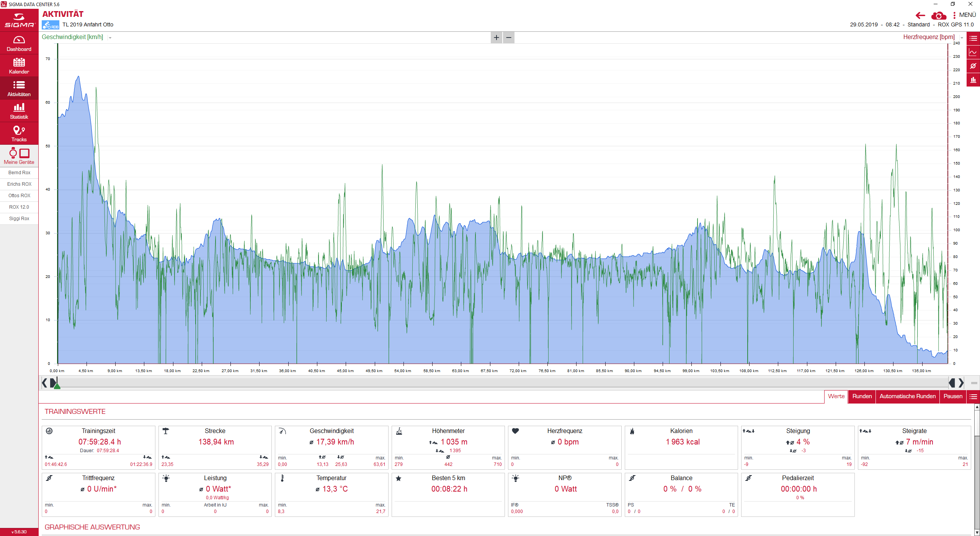Toggle the line chart view icon
Screen dimensions: 980x536
coord(973,52)
